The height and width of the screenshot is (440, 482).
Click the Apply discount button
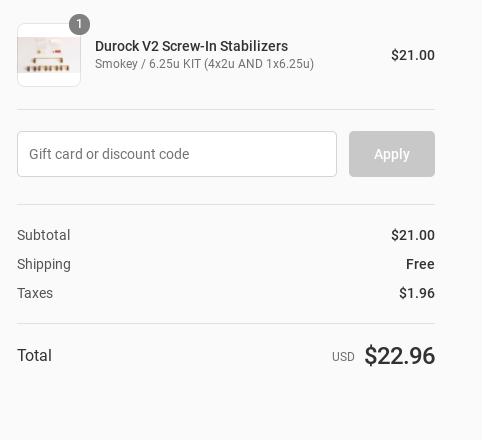(x=392, y=154)
